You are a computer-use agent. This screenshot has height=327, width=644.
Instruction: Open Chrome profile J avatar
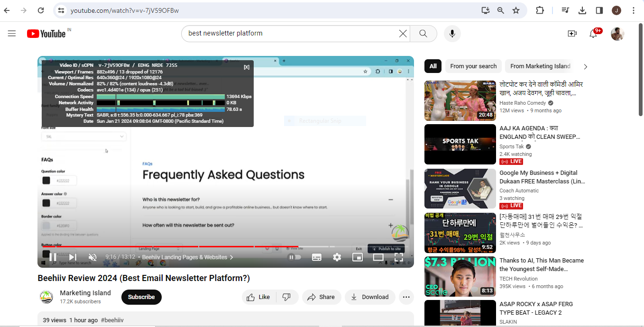point(616,10)
